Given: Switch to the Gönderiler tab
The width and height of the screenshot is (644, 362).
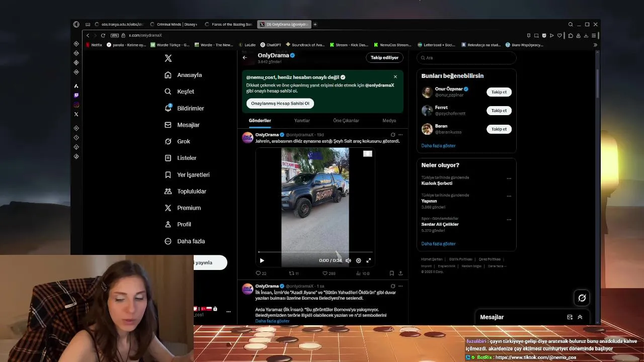Looking at the screenshot, I should click(260, 121).
